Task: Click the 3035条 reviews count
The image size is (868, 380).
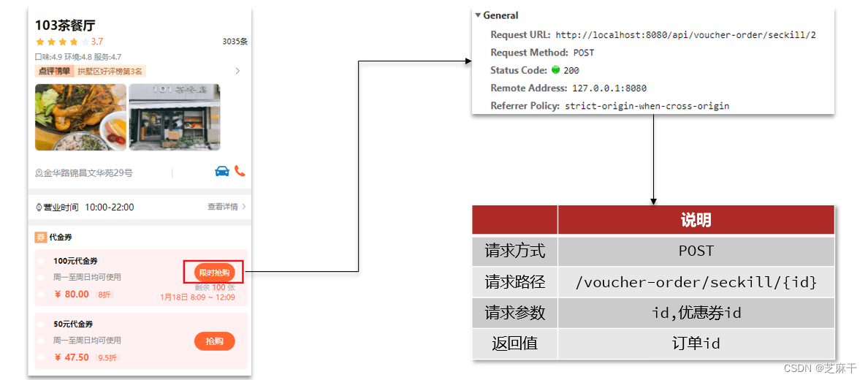Action: coord(235,42)
